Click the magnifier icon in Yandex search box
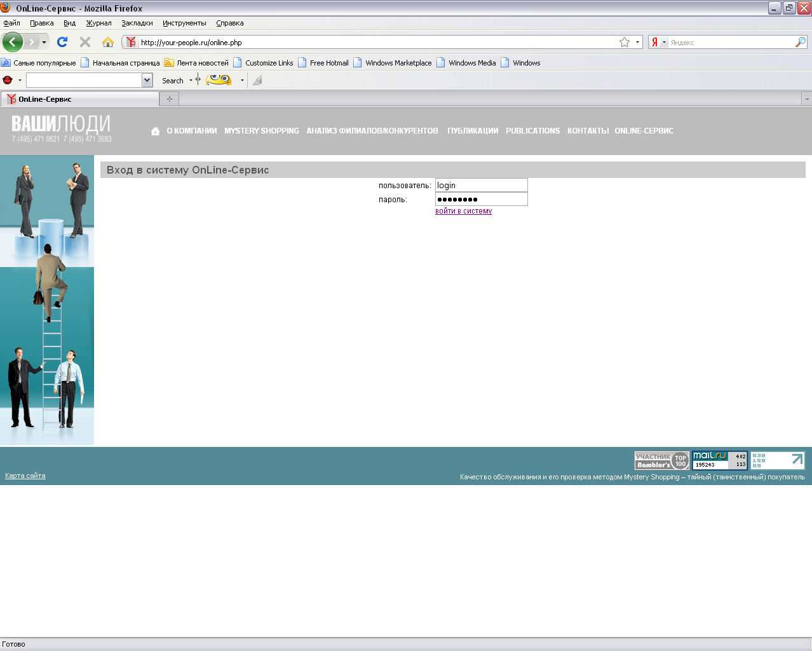Image resolution: width=812 pixels, height=651 pixels. pyautogui.click(x=800, y=42)
